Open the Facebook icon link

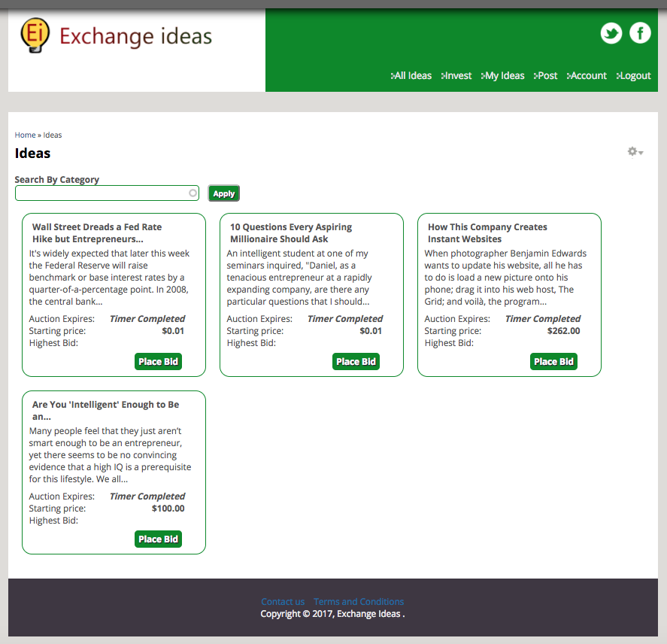(640, 33)
